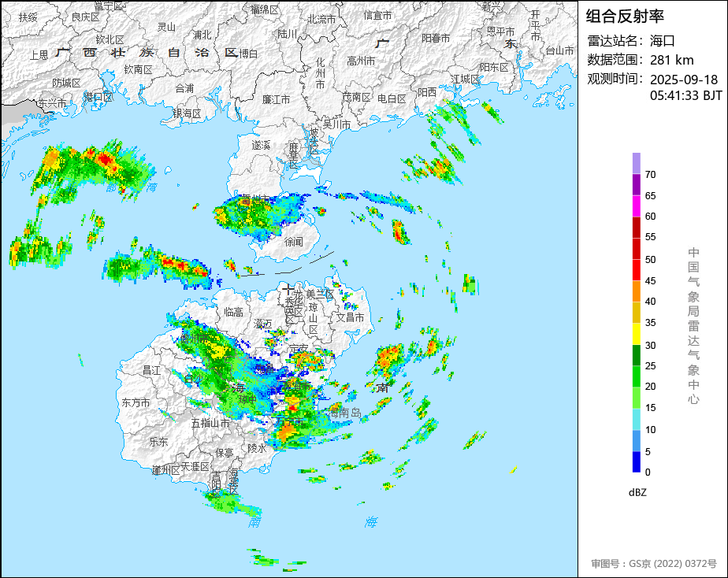Screen dimensions: 728x578
Task: Click the 钦南区 label
Action: click(139, 69)
